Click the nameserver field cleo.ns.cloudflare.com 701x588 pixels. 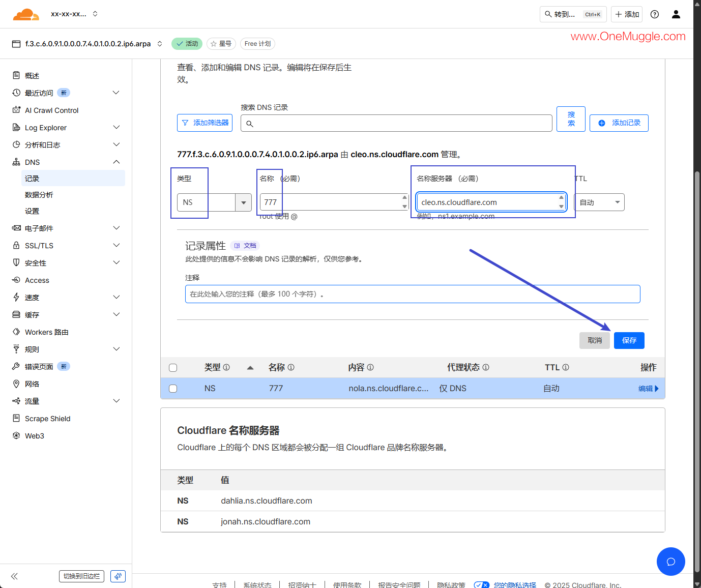491,202
